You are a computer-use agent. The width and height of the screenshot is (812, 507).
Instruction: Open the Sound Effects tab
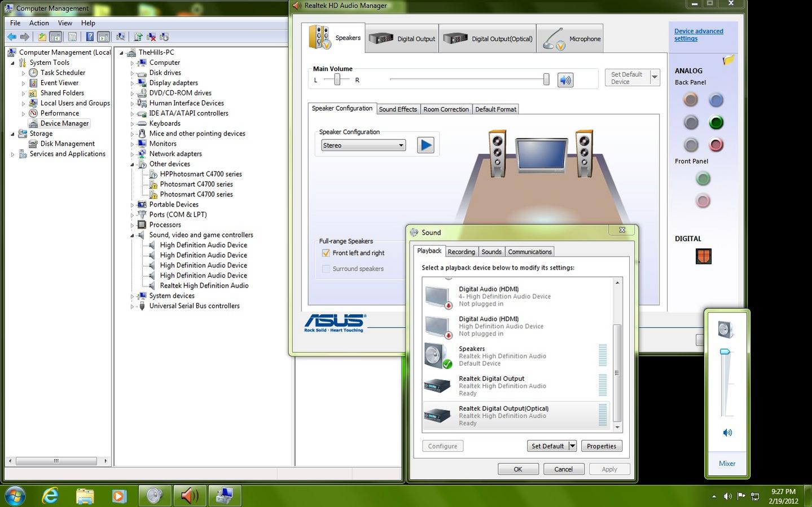click(398, 109)
